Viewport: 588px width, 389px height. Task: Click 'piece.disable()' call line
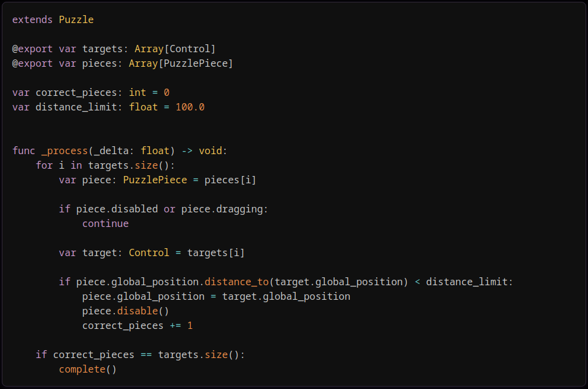click(x=126, y=311)
